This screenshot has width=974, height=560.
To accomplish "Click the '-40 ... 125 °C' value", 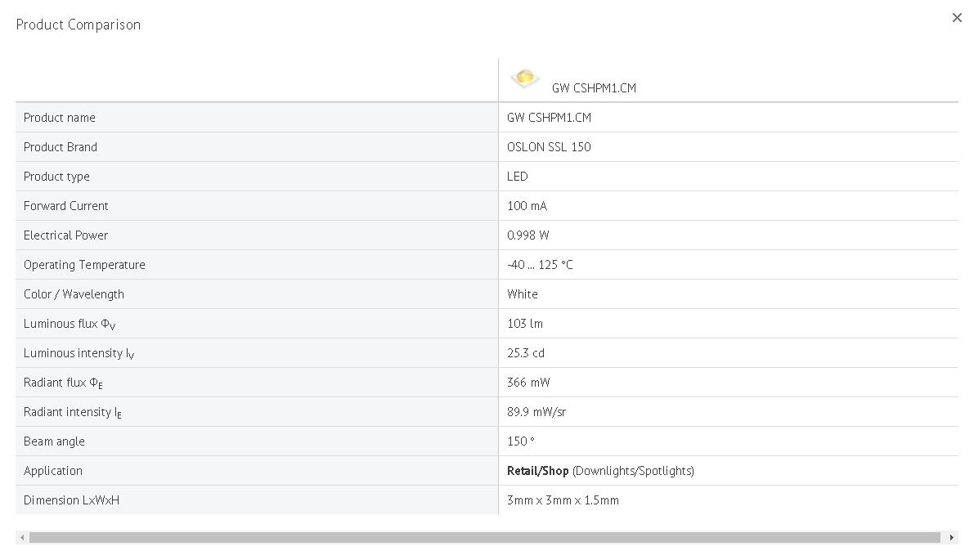I will tap(540, 265).
